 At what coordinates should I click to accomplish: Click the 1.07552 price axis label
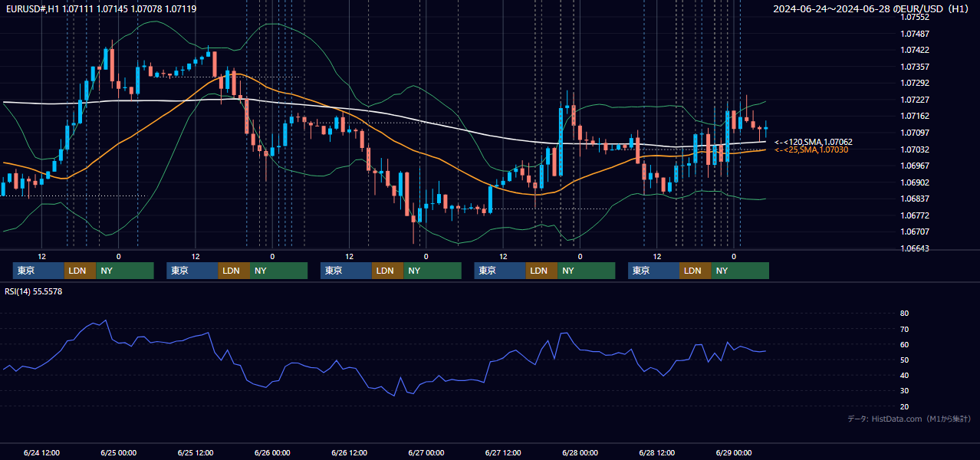coord(914,17)
